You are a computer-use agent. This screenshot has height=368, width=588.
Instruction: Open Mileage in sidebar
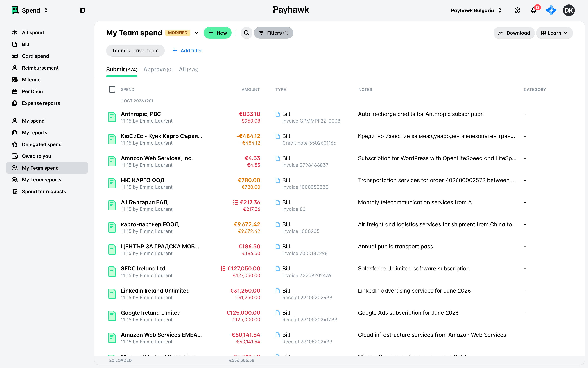click(x=47, y=80)
